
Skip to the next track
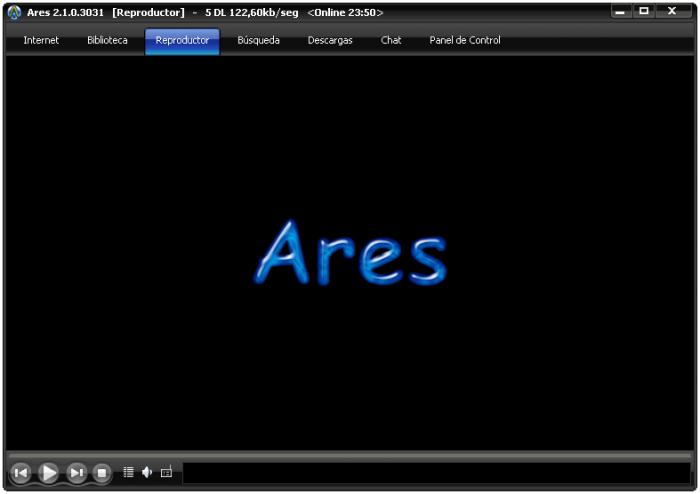pyautogui.click(x=76, y=472)
